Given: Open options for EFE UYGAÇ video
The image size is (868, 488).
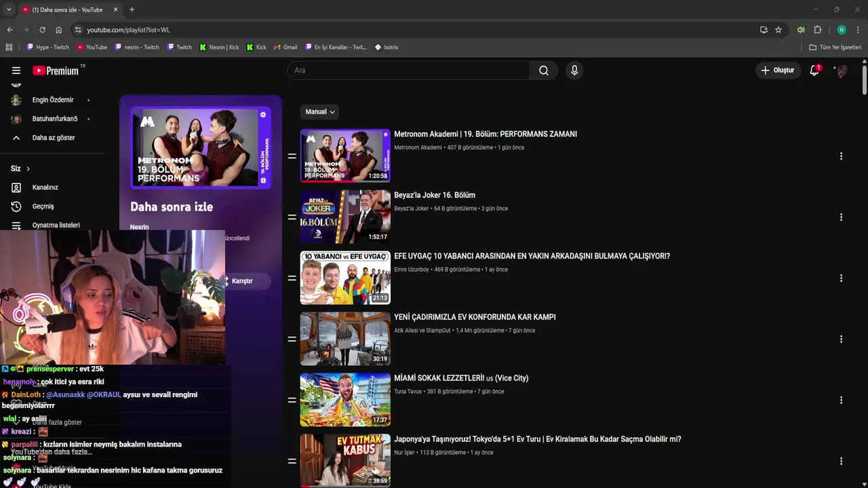Looking at the screenshot, I should (841, 278).
